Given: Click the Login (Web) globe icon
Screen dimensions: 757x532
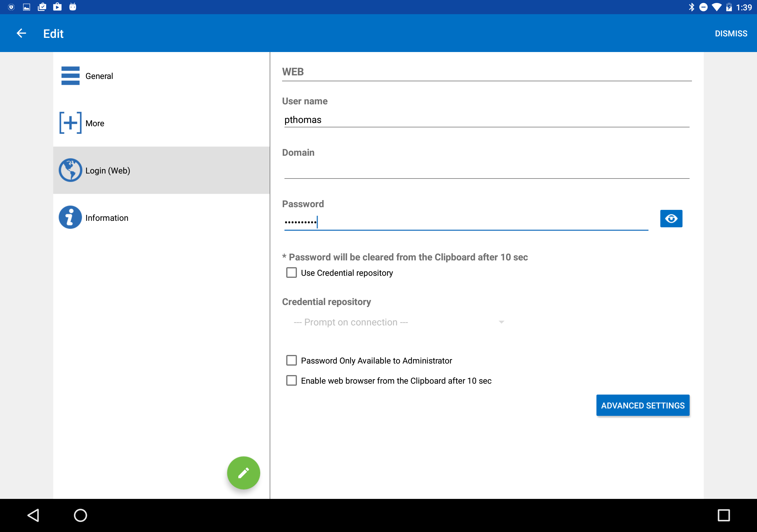Looking at the screenshot, I should 70,170.
